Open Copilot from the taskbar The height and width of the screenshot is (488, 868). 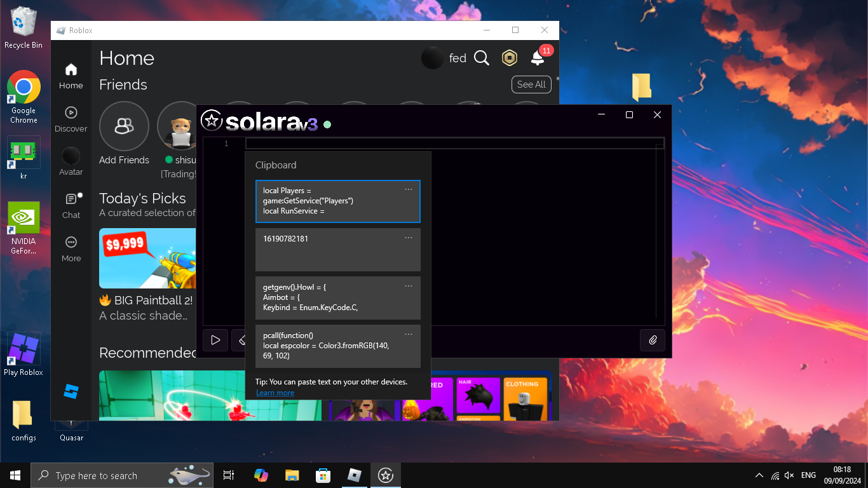(x=261, y=475)
